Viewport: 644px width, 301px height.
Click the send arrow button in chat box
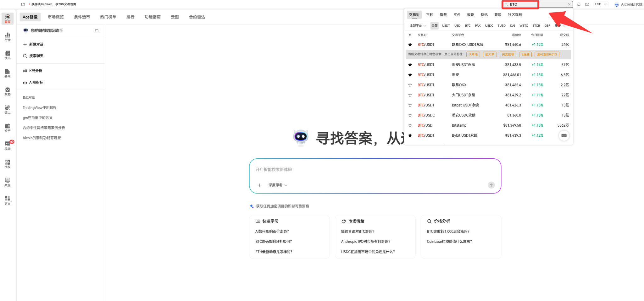491,185
